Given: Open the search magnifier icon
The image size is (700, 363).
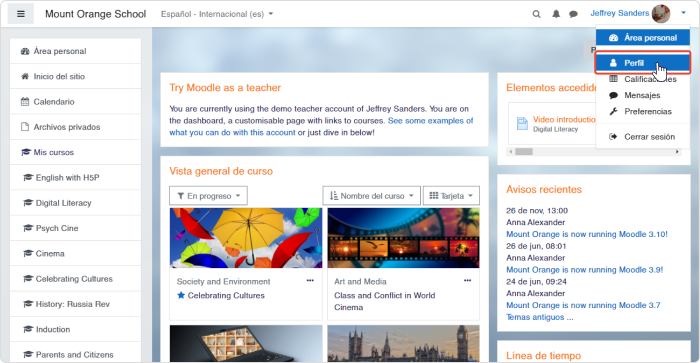Looking at the screenshot, I should pos(536,14).
